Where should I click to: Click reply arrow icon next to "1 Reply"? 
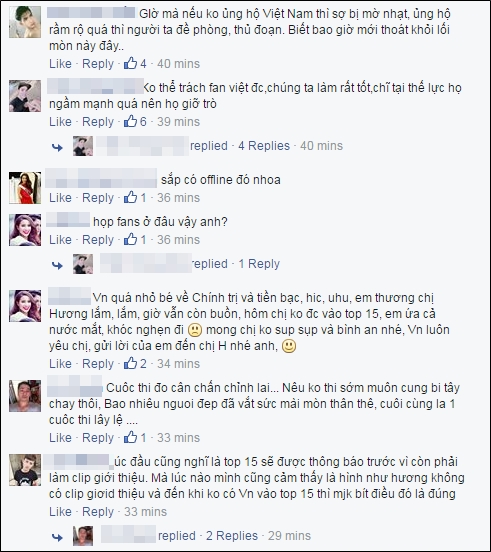click(x=57, y=265)
